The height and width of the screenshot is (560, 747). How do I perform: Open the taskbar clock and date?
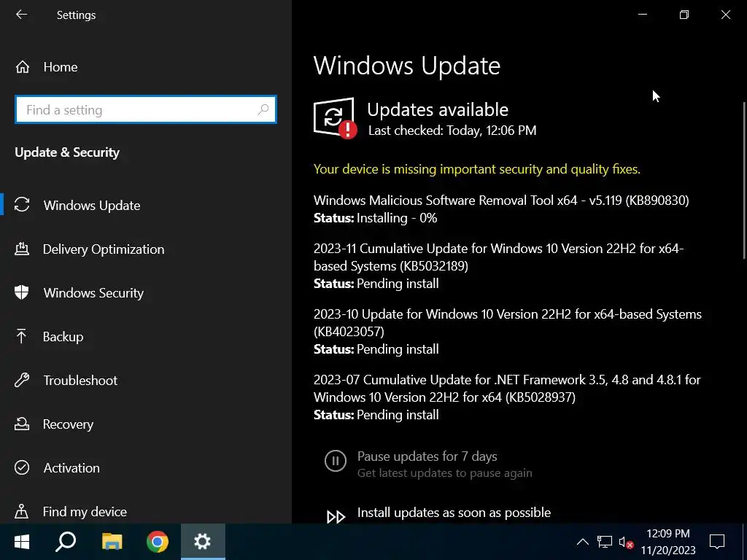pos(668,542)
